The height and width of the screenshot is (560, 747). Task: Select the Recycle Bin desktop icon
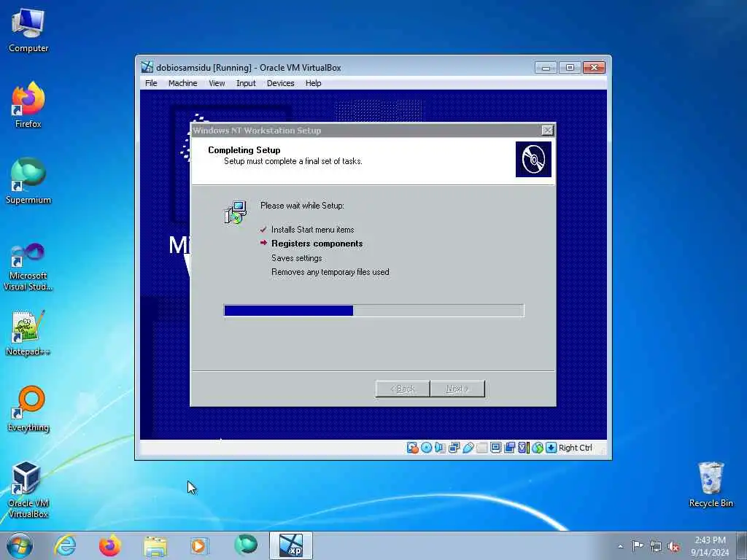click(711, 485)
